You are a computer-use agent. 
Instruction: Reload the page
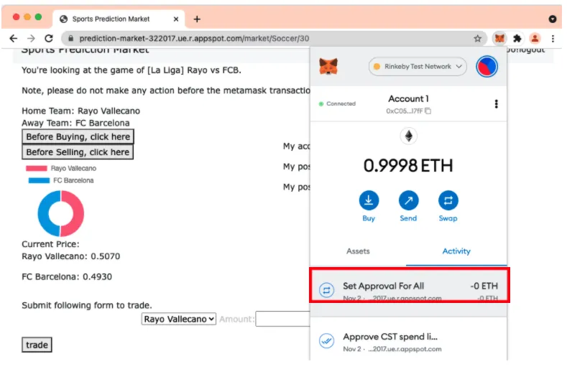click(x=49, y=38)
